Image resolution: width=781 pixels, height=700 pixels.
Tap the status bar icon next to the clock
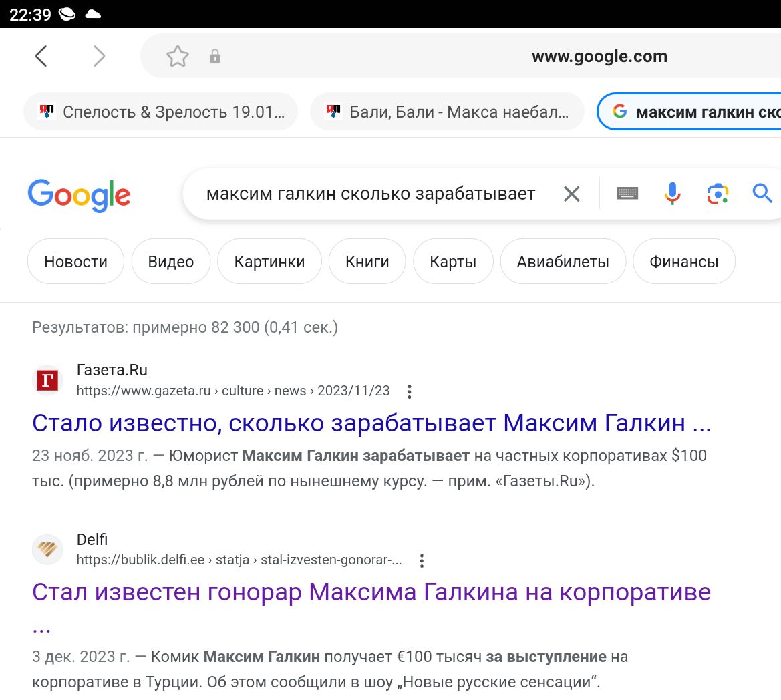click(x=67, y=14)
